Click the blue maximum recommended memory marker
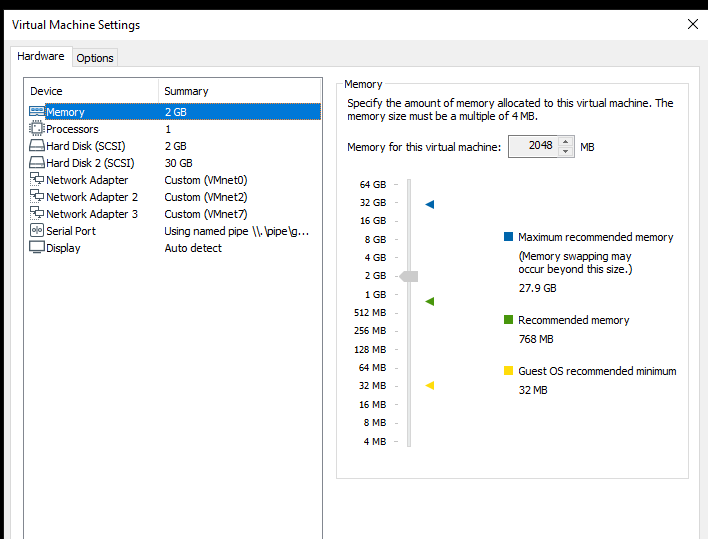The image size is (708, 539). pyautogui.click(x=429, y=204)
